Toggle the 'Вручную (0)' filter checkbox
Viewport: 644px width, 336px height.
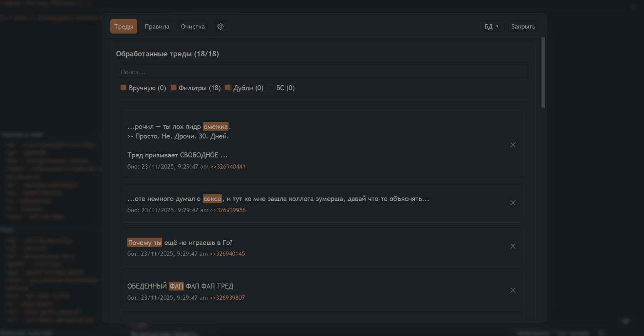point(123,88)
